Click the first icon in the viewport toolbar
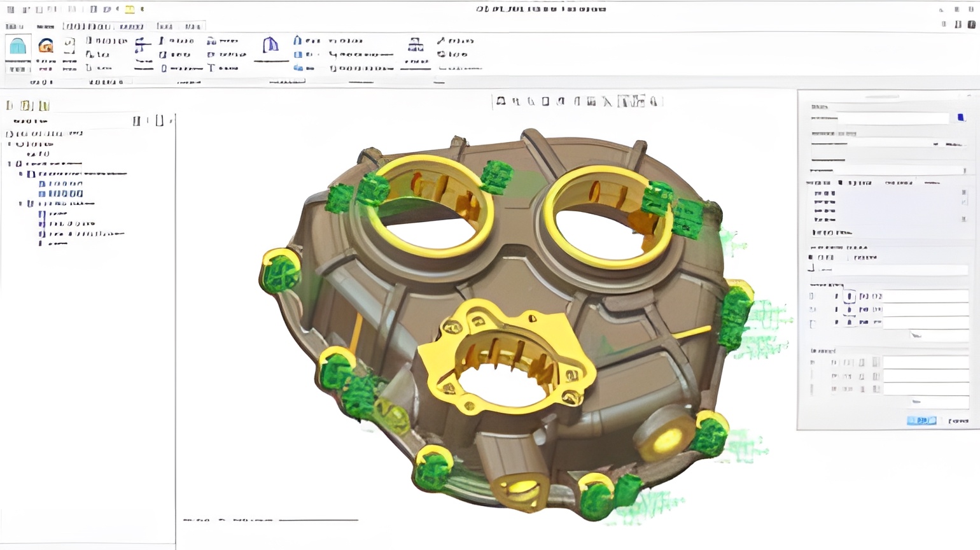 point(501,101)
